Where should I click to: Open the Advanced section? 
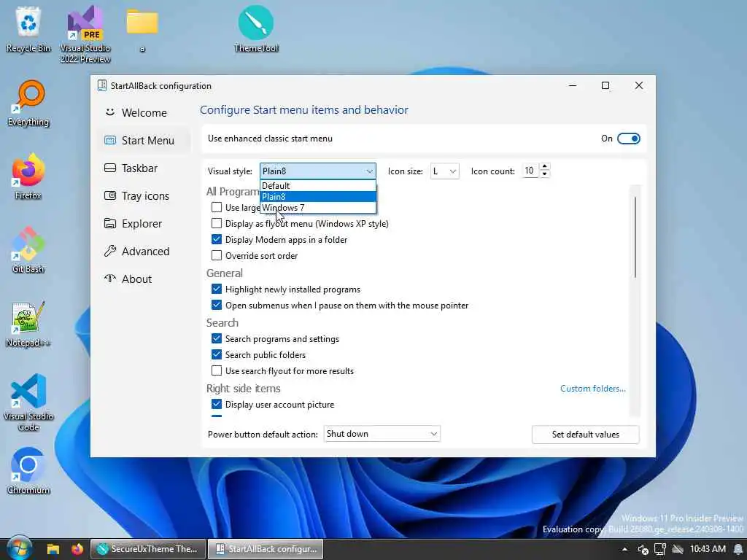pos(144,251)
